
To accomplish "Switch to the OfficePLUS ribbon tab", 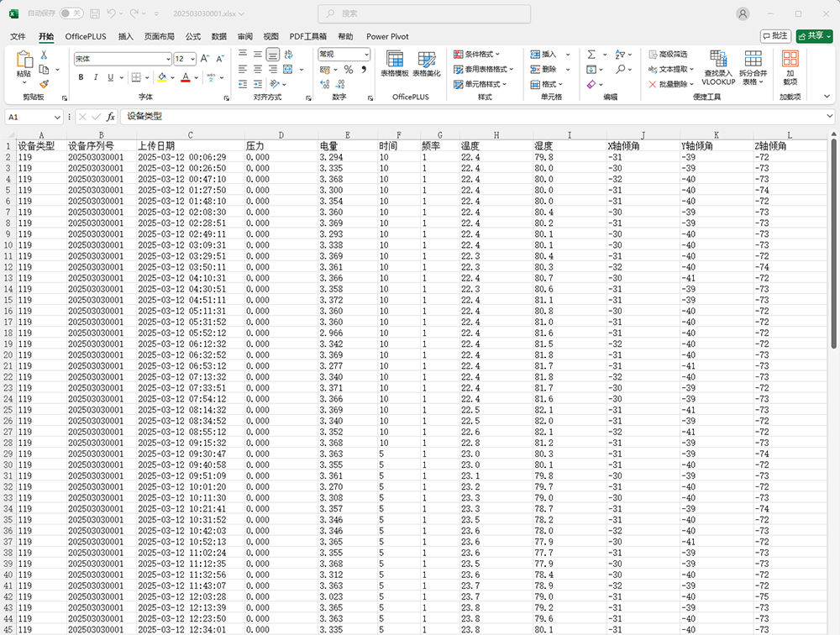I will [x=86, y=36].
